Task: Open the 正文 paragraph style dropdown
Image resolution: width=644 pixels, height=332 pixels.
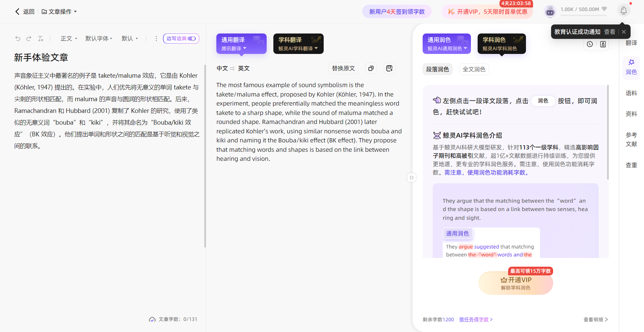Action: point(69,39)
